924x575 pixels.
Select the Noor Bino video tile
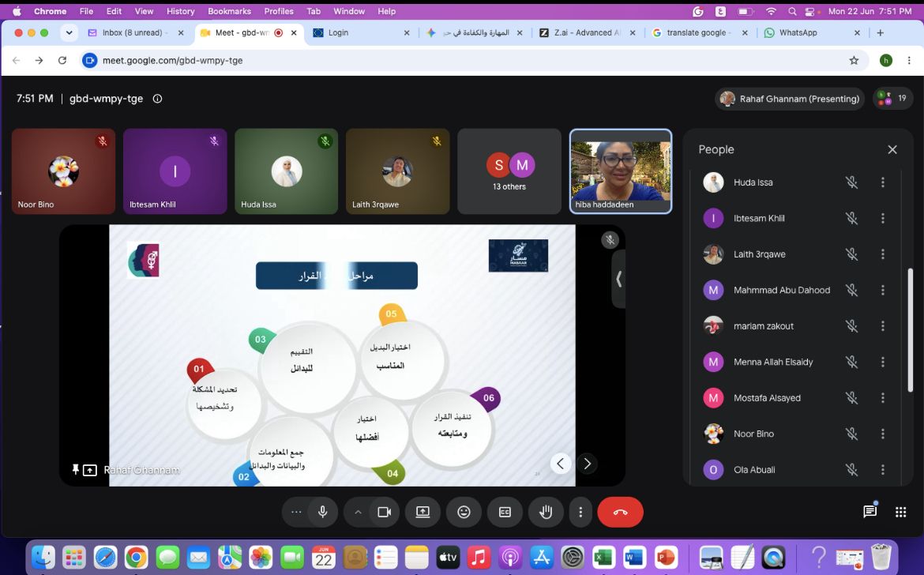pos(64,171)
